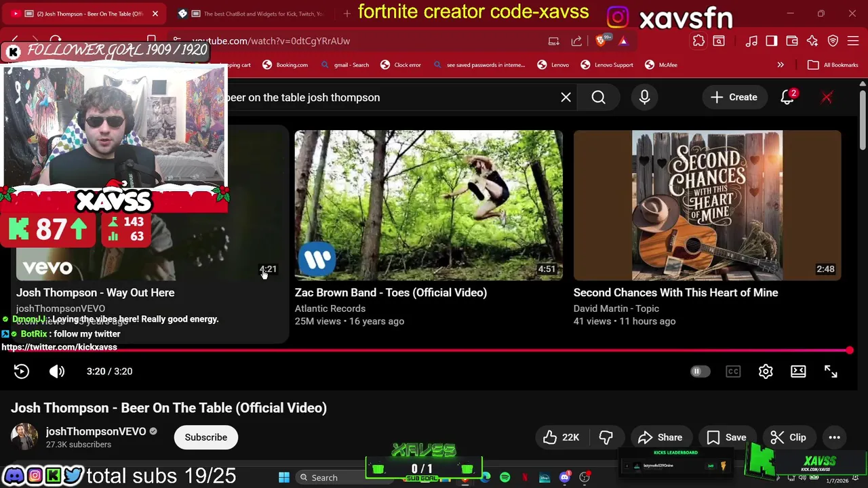
Task: Open browser hamburger main menu
Action: pyautogui.click(x=853, y=41)
